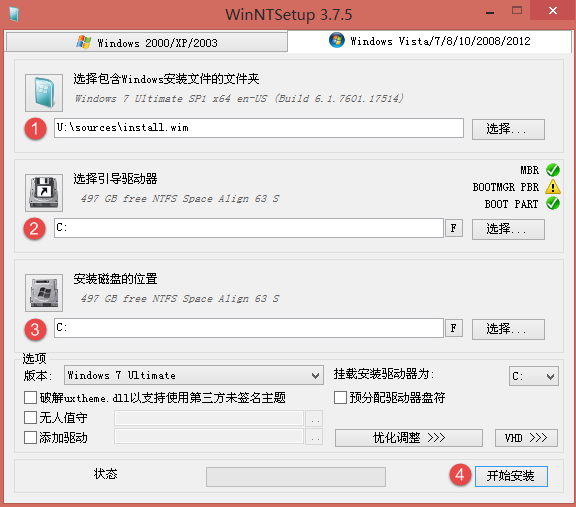
Task: Click 选择 button for the installation drive
Action: pyautogui.click(x=508, y=329)
